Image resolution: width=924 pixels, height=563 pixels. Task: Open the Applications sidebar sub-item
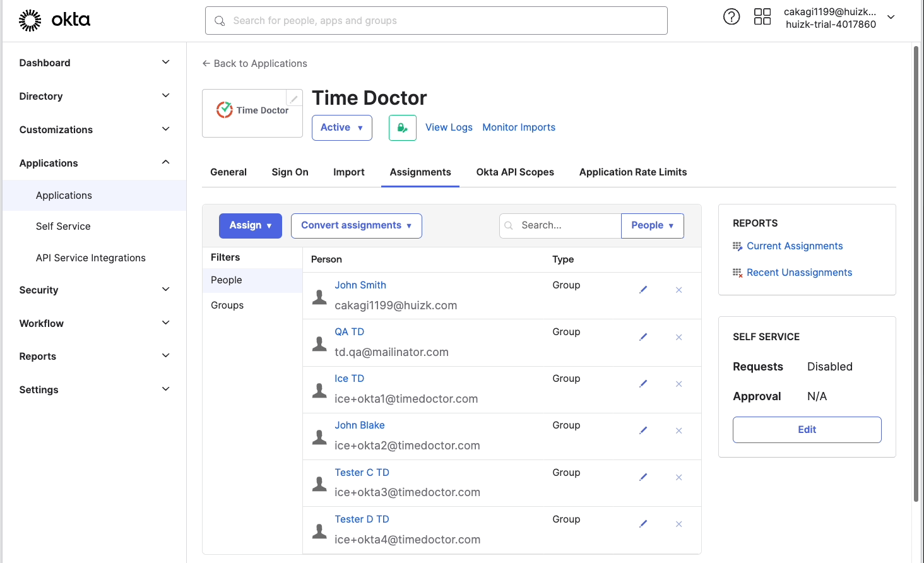point(95,195)
